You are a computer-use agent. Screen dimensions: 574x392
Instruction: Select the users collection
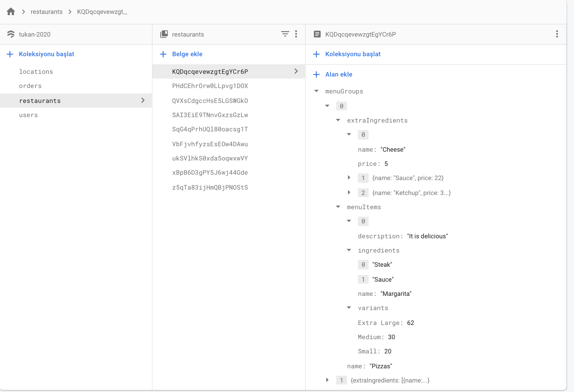(x=28, y=115)
